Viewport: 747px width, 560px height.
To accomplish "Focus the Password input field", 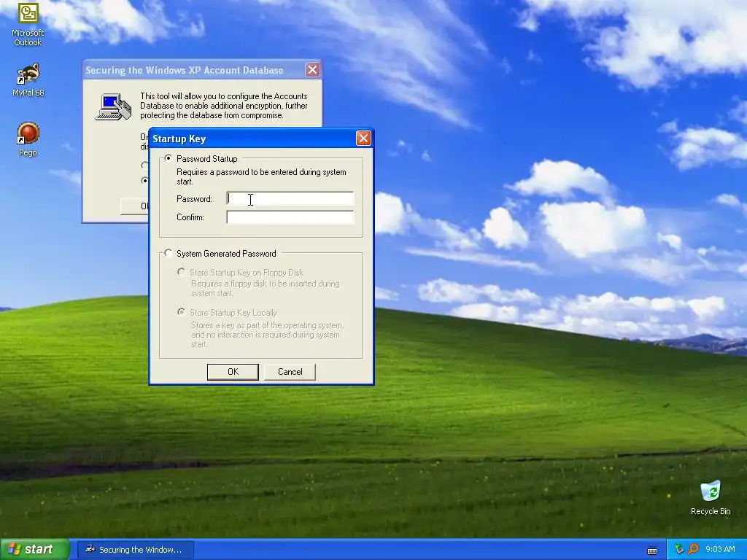I will click(x=290, y=198).
